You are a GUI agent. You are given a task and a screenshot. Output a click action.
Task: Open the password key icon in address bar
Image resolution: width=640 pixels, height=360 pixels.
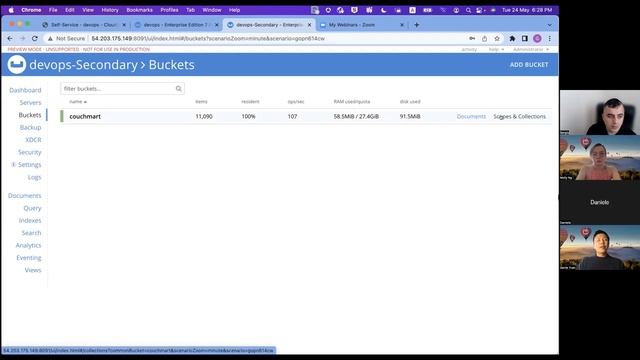tap(472, 38)
